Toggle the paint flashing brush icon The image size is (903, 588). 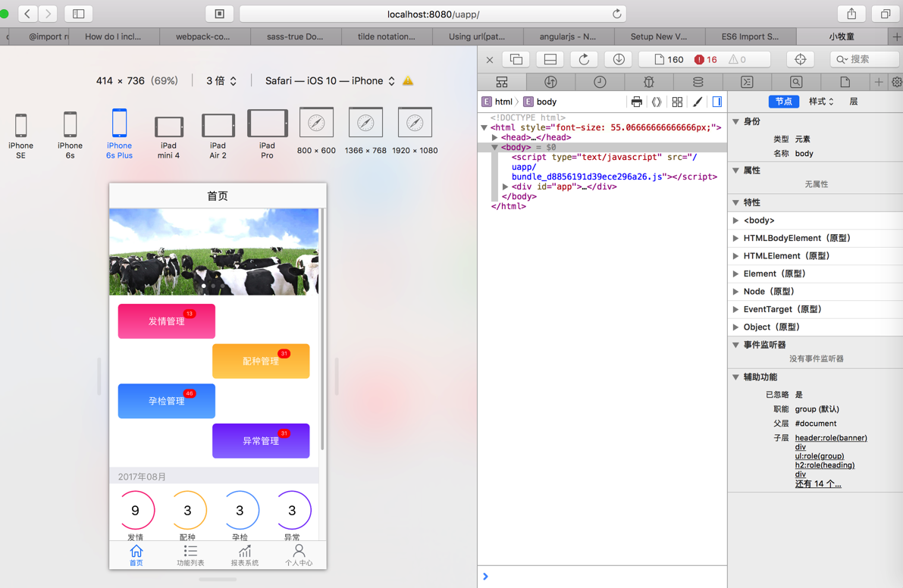698,102
